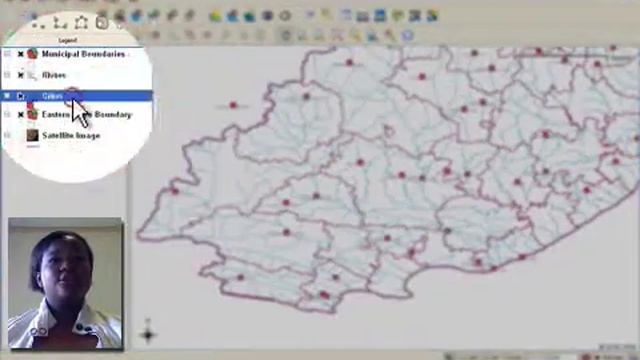Click the Rivers layer line symbol icon

[32, 75]
